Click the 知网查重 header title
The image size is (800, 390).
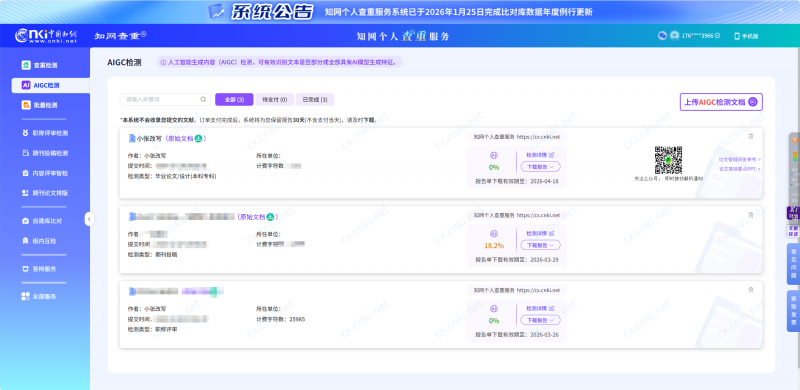(x=120, y=36)
